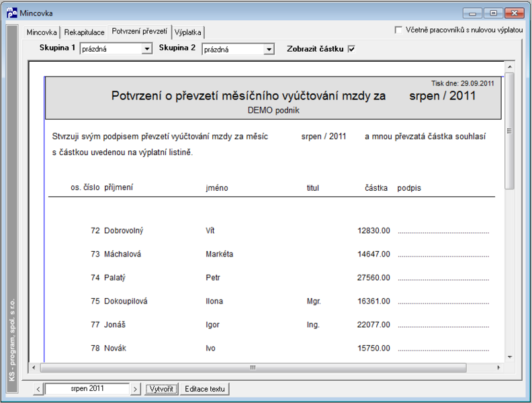This screenshot has height=403, width=532.
Task: Click the Vytvořit button
Action: pos(161,389)
